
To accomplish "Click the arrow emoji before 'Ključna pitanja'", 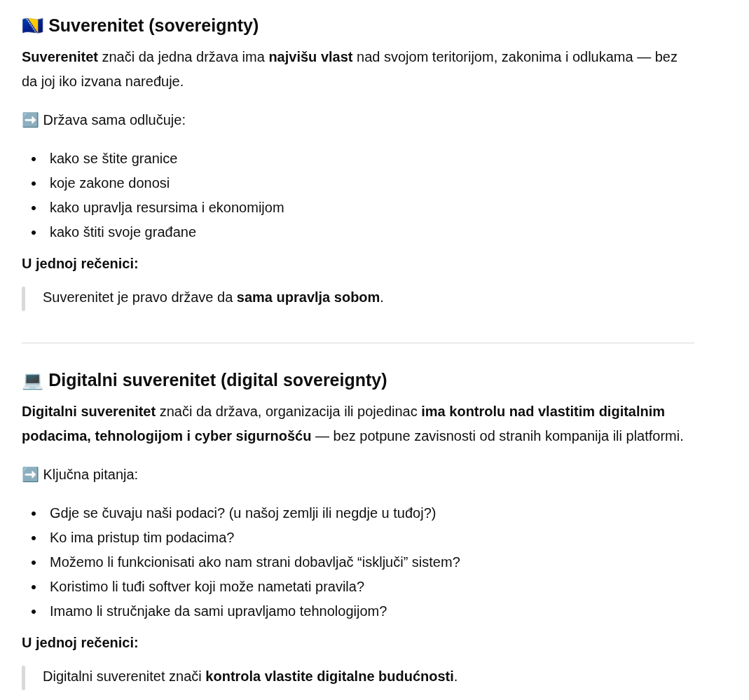I will pyautogui.click(x=30, y=474).
